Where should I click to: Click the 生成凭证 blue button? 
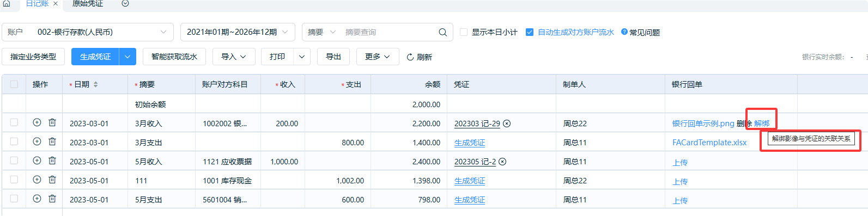point(95,57)
